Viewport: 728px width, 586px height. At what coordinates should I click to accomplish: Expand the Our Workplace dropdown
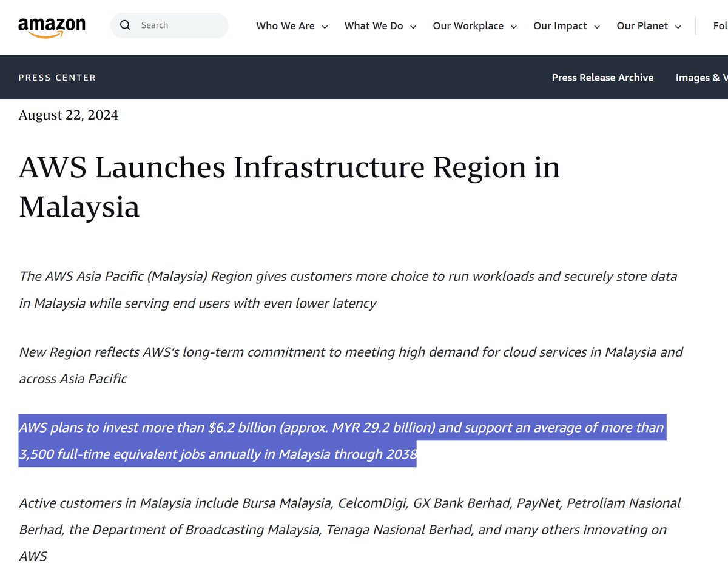point(514,27)
